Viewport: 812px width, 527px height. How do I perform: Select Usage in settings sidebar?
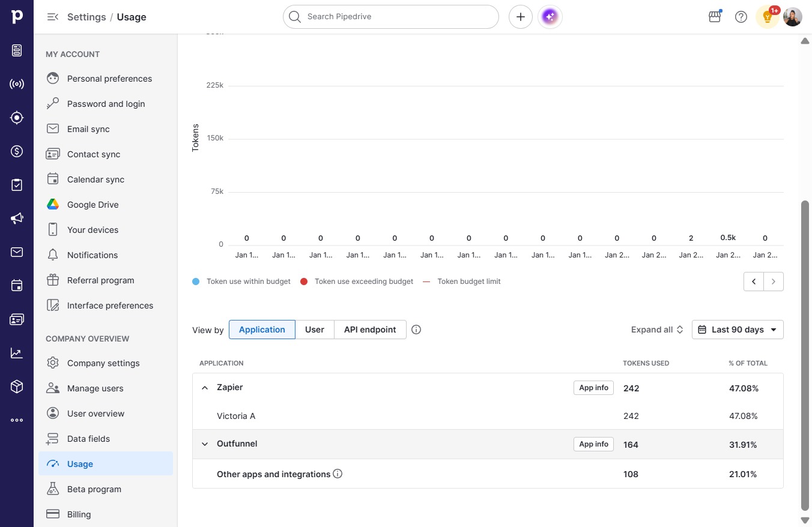point(106,464)
